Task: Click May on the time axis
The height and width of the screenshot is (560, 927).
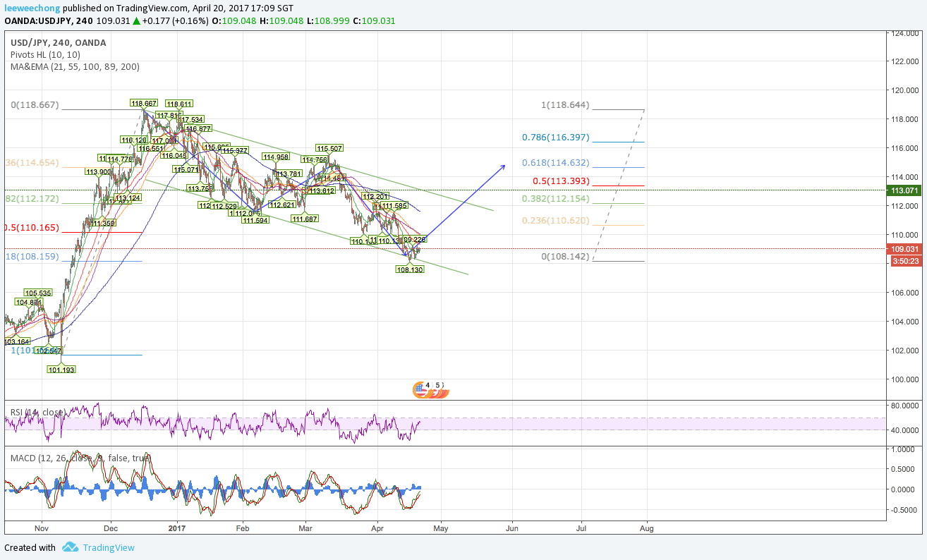Action: [x=440, y=527]
